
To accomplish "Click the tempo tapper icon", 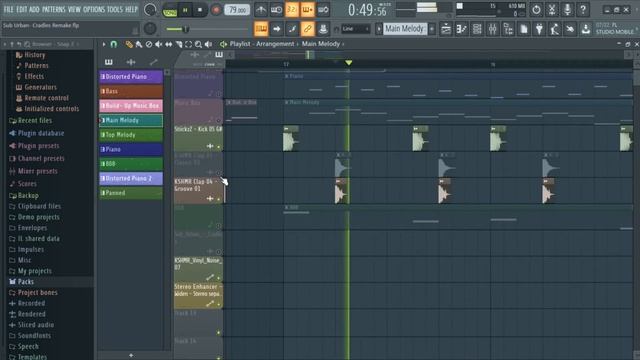I will coord(555,29).
